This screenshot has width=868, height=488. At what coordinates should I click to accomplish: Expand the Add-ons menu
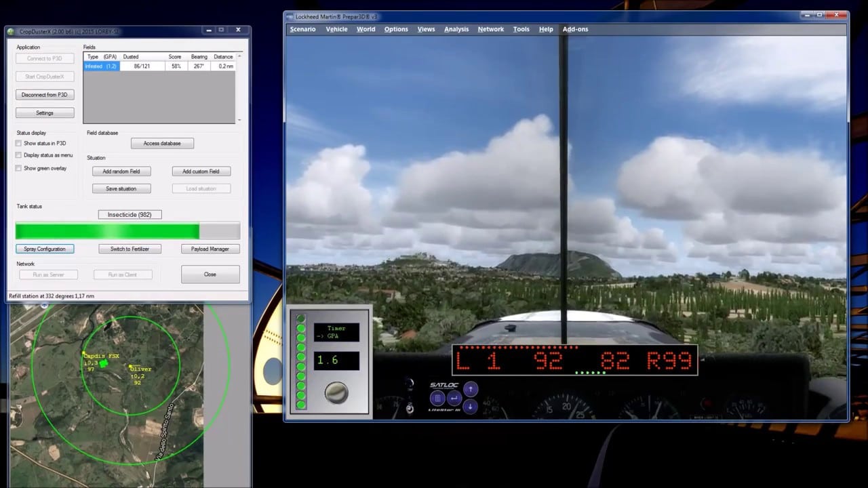point(575,29)
